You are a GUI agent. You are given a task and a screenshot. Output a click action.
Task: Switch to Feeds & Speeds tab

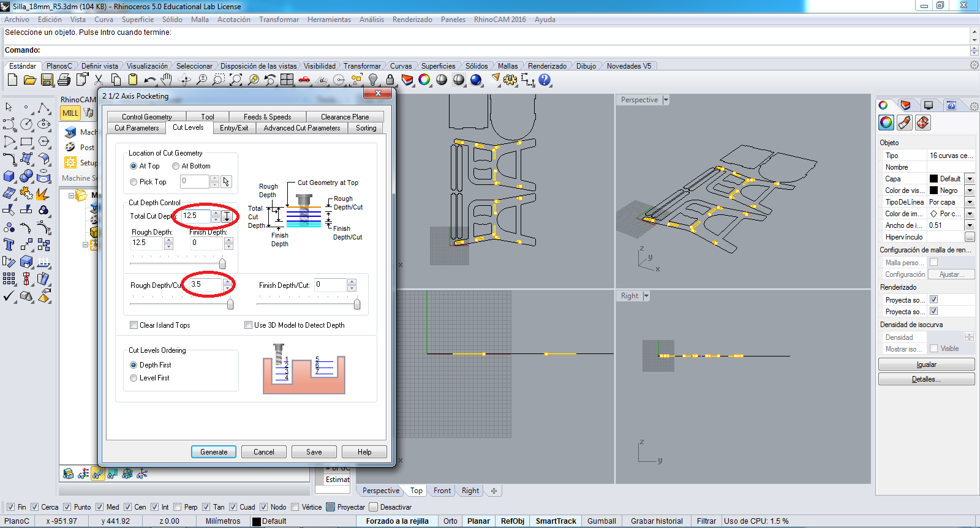pos(267,117)
